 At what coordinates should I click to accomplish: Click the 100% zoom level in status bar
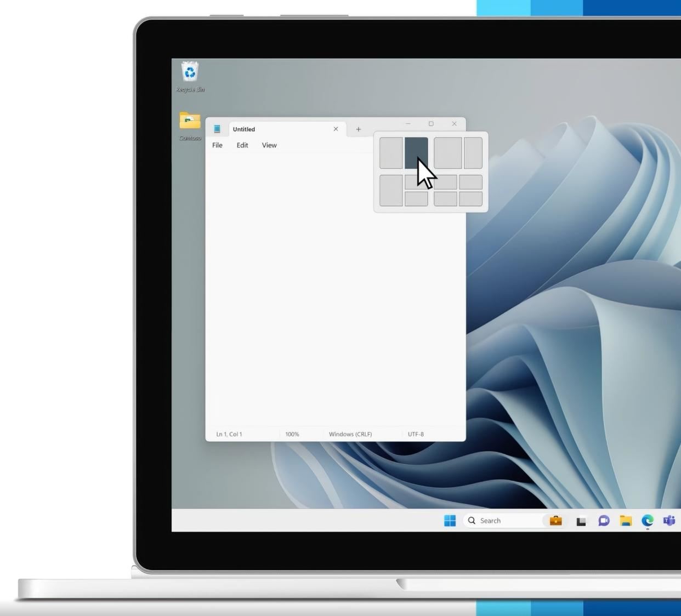(x=292, y=434)
